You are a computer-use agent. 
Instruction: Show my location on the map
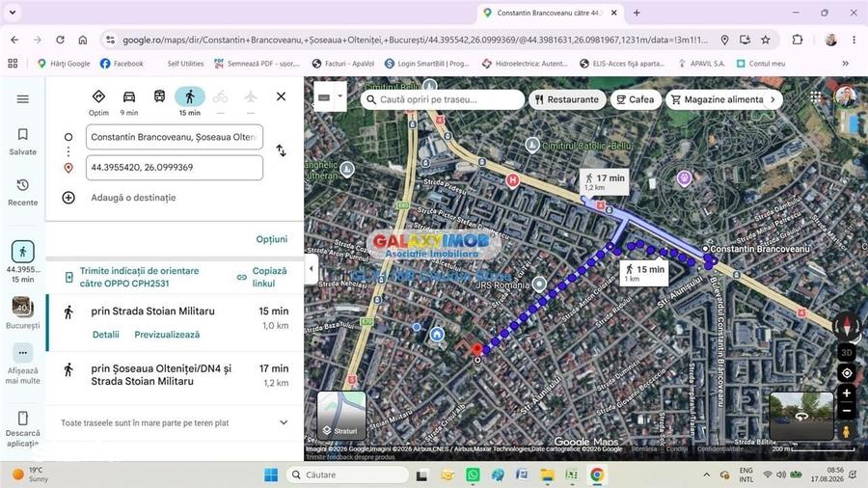pyautogui.click(x=847, y=373)
